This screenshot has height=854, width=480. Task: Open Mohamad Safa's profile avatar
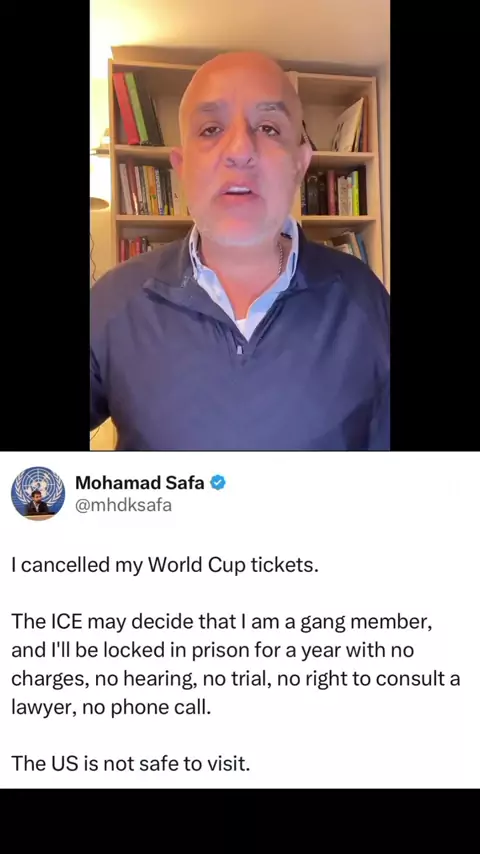(38, 493)
